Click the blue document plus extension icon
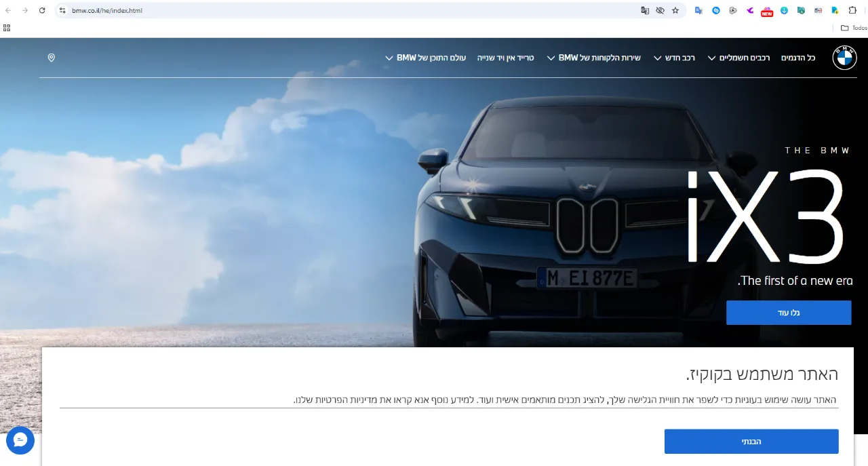Image resolution: width=868 pixels, height=466 pixels. (835, 10)
